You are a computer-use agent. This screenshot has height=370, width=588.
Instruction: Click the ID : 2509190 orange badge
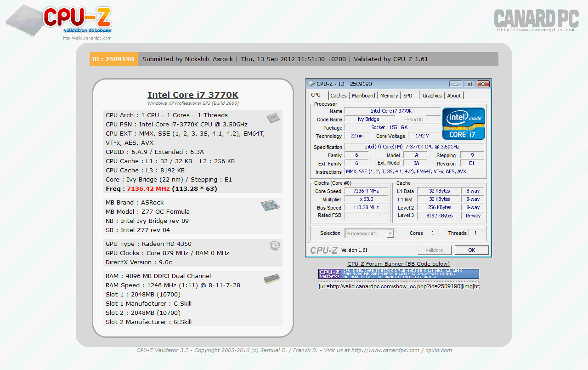(x=113, y=59)
